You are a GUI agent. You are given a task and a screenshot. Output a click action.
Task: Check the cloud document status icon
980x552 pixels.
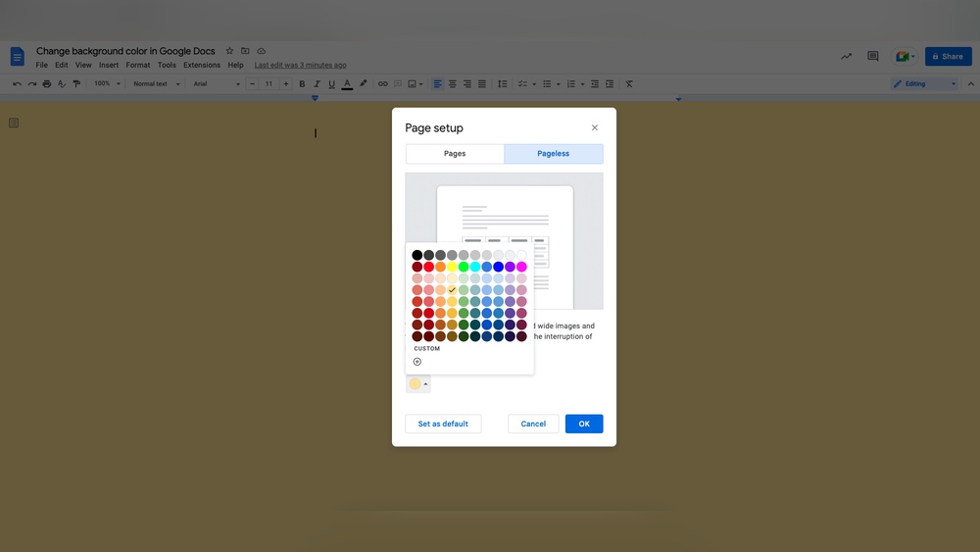click(262, 51)
